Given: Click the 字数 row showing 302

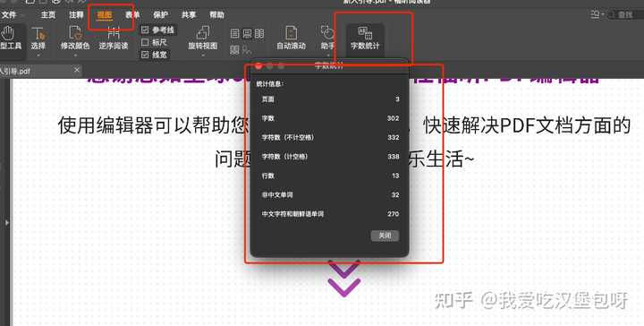Looking at the screenshot, I should (x=330, y=118).
